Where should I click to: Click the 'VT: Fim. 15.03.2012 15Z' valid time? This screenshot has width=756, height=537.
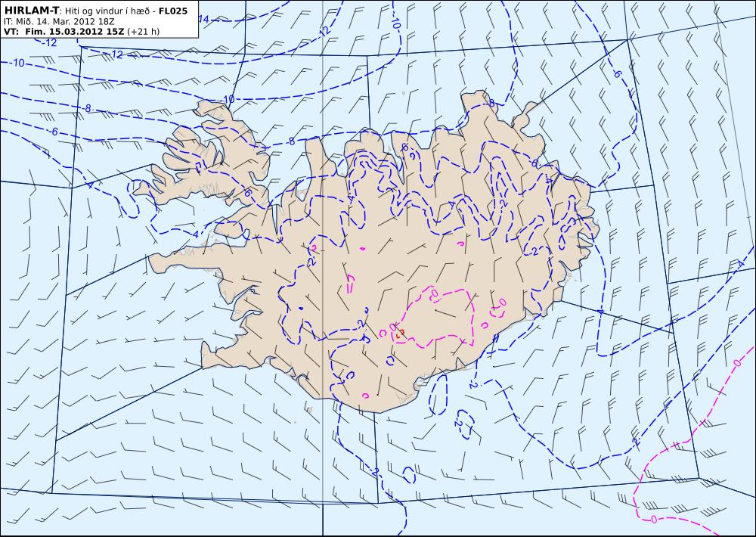click(64, 32)
